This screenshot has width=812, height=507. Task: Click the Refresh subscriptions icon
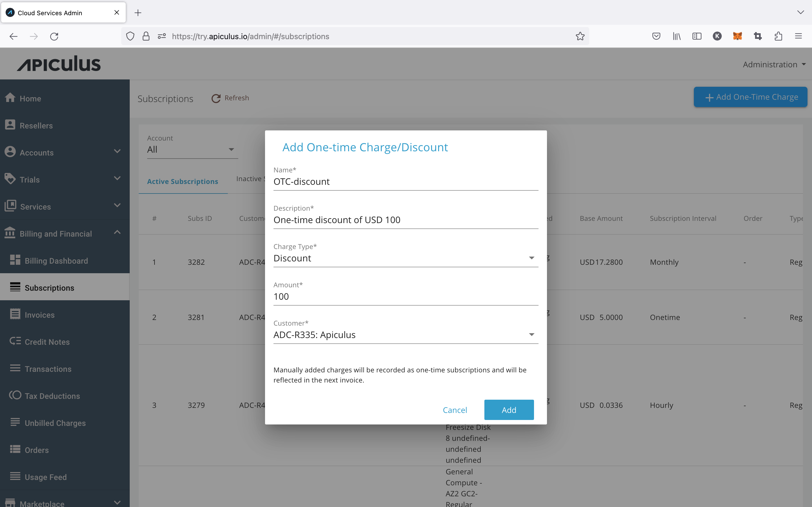point(216,97)
